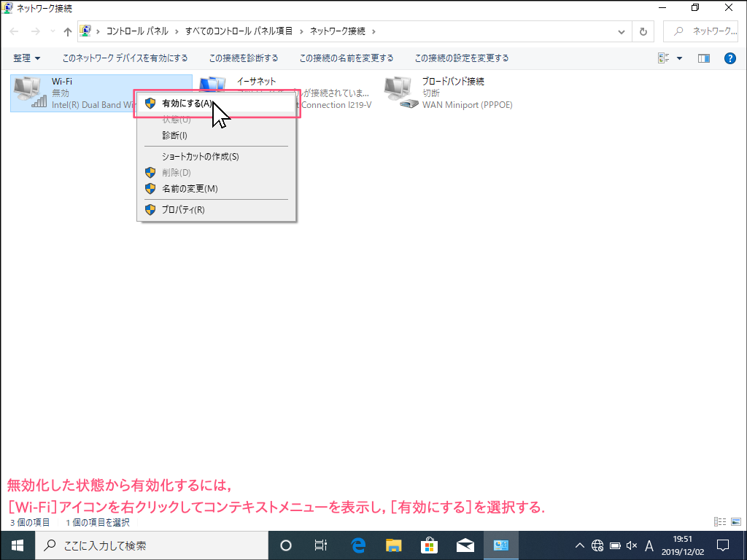Switch to details view in status bar

[x=720, y=521]
